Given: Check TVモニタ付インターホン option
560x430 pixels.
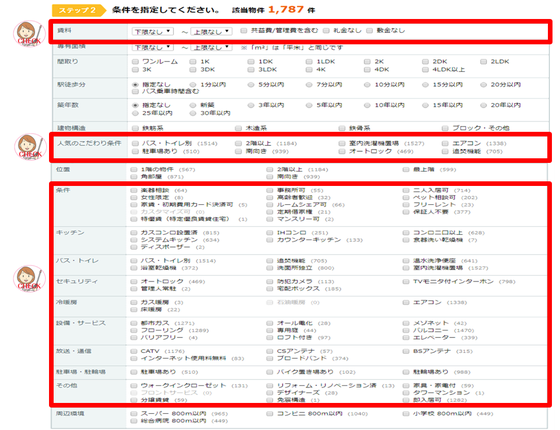Looking at the screenshot, I should 406,282.
